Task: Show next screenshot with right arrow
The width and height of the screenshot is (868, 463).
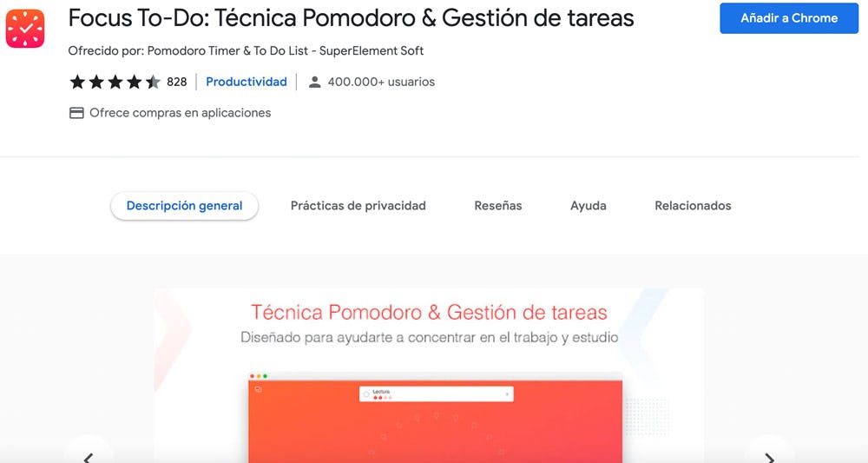Action: [769, 453]
